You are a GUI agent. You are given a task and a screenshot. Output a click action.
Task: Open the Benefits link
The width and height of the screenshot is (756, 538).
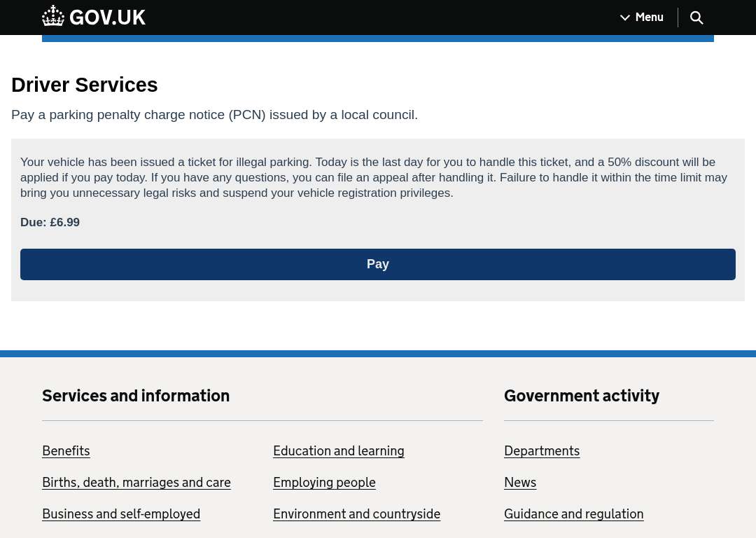(66, 450)
